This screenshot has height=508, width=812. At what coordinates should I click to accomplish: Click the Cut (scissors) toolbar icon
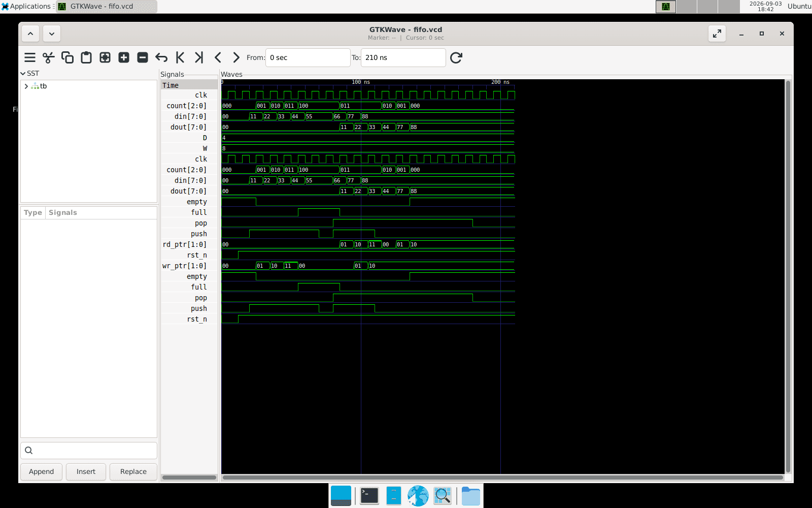tap(49, 57)
